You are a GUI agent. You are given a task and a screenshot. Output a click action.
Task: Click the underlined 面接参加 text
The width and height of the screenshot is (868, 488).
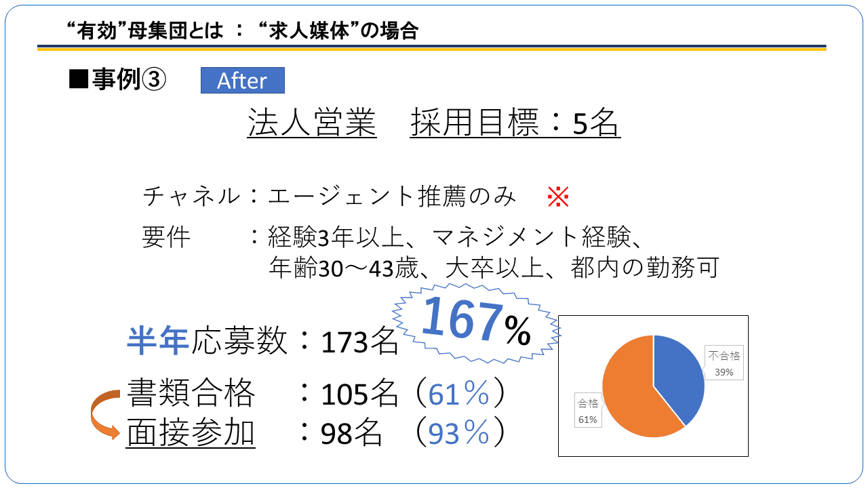point(191,432)
